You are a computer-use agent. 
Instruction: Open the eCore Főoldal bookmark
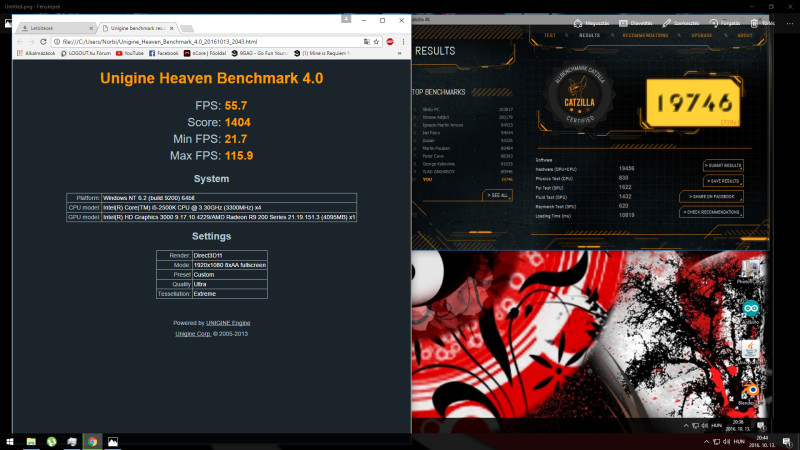click(205, 53)
